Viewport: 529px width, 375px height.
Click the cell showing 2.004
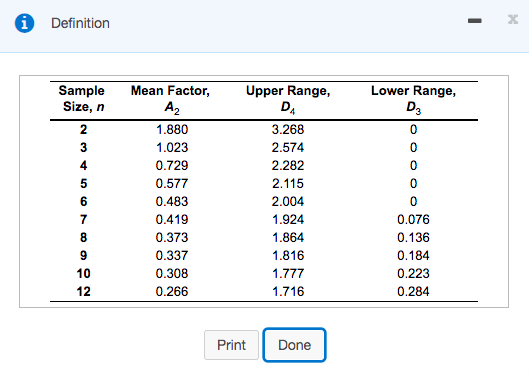[288, 201]
